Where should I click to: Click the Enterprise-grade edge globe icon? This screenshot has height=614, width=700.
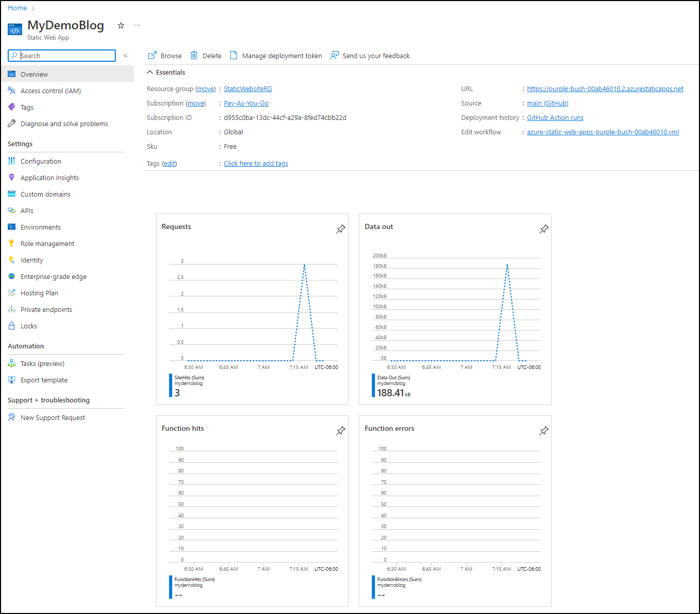coord(12,276)
